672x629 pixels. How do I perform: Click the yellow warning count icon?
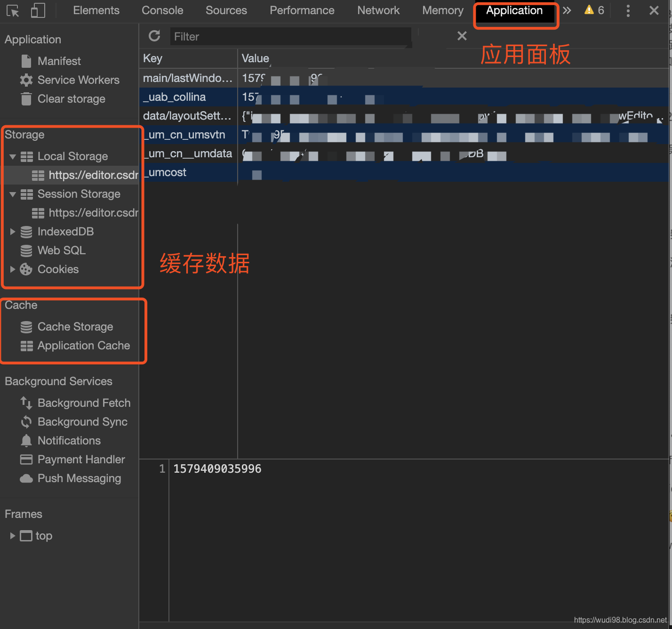point(589,10)
